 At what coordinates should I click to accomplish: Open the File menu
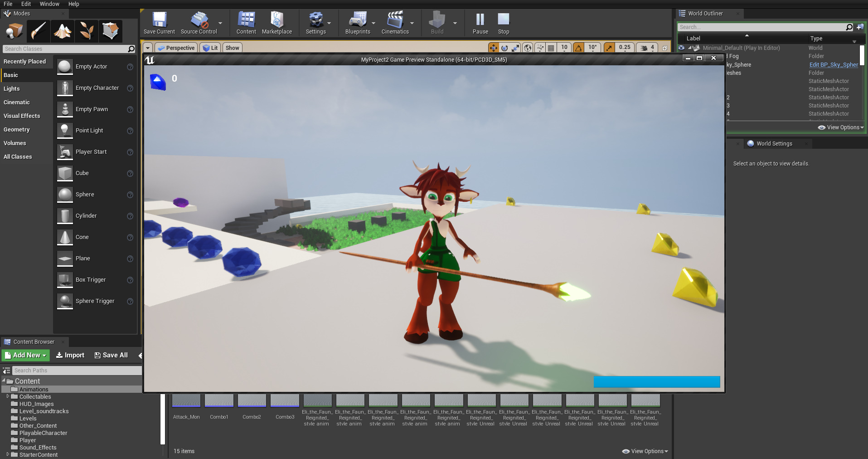pyautogui.click(x=8, y=4)
